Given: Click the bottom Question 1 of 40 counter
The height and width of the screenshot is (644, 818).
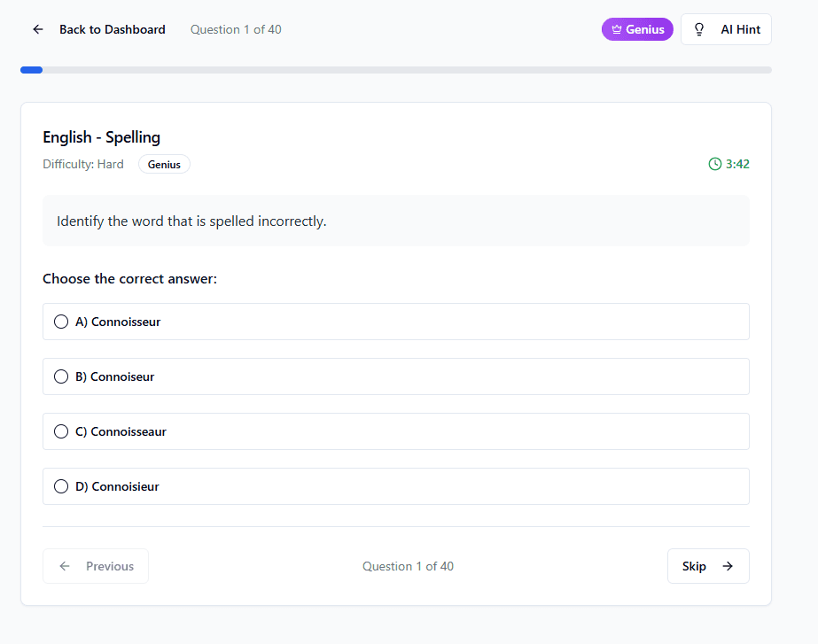Looking at the screenshot, I should pyautogui.click(x=408, y=566).
